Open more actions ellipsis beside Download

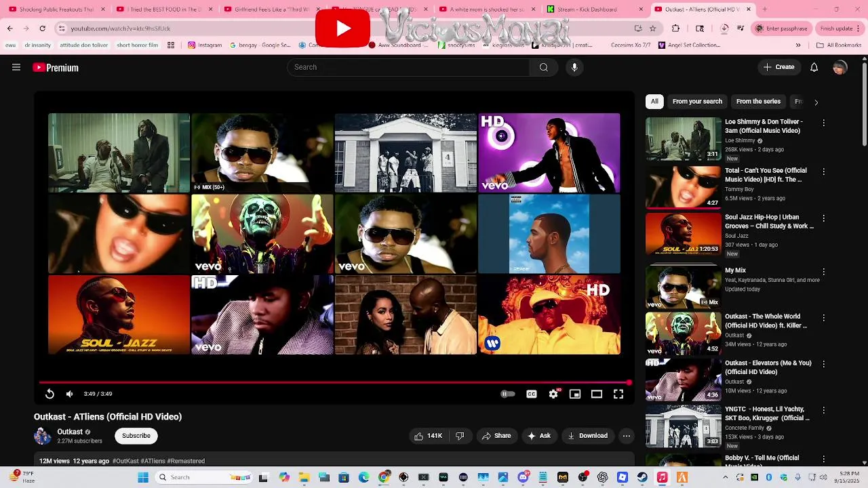click(627, 436)
